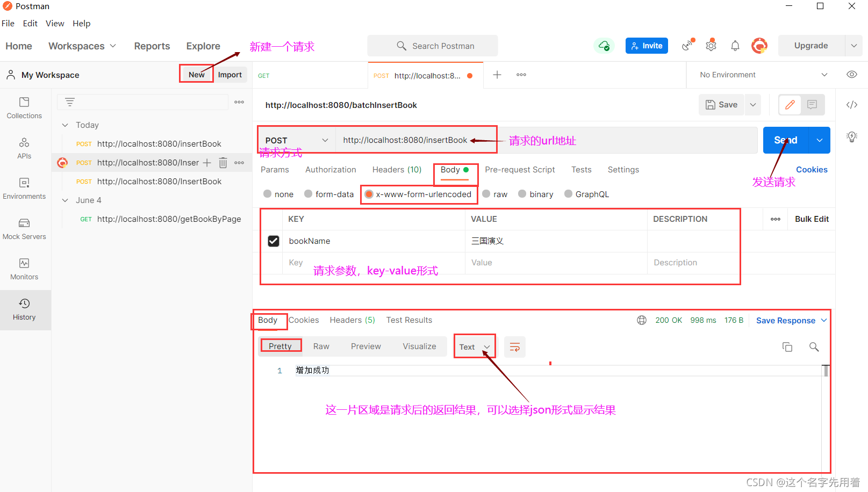
Task: Open the comments mode icon
Action: pos(812,105)
